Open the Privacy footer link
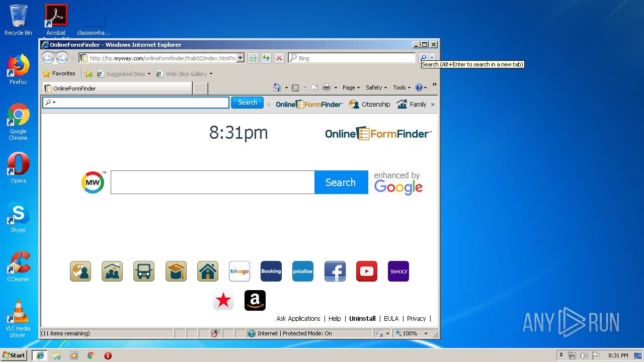Viewport: 644px width, 362px height. (x=416, y=319)
